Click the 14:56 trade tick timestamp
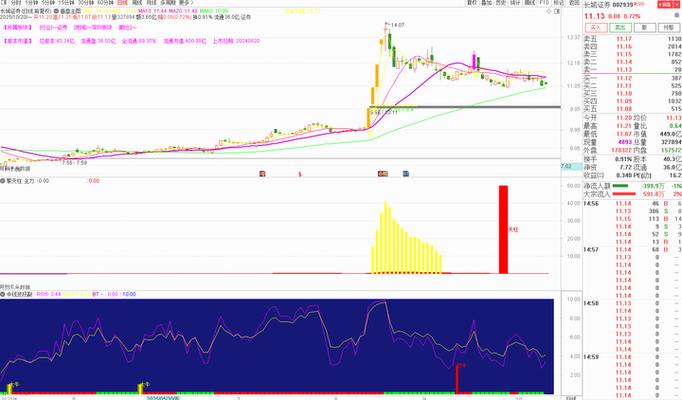The height and width of the screenshot is (400, 682). 591,203
